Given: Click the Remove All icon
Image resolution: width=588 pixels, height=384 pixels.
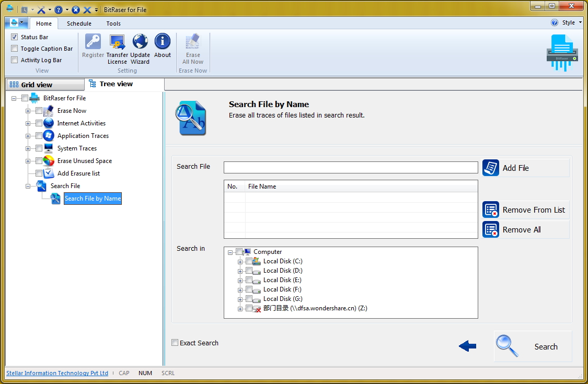Looking at the screenshot, I should [491, 230].
